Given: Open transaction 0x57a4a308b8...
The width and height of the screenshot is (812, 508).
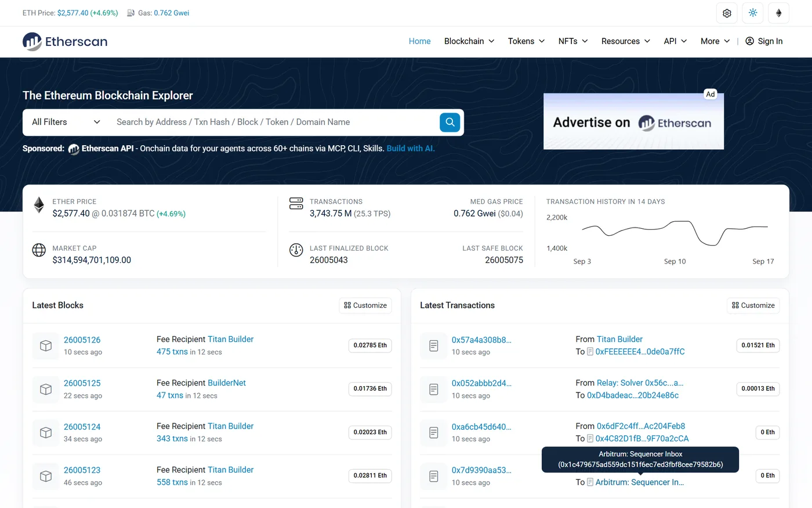Looking at the screenshot, I should (481, 340).
